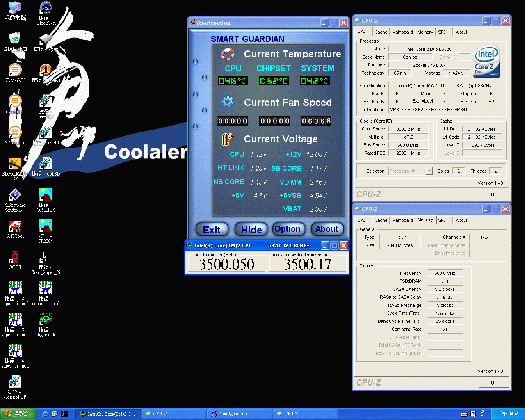
Task: Select Smartguardian taskbar button
Action: (x=239, y=414)
